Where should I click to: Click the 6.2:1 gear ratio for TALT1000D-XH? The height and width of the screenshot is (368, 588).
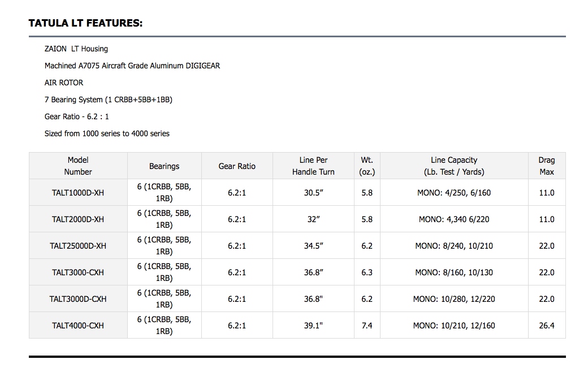(x=237, y=193)
